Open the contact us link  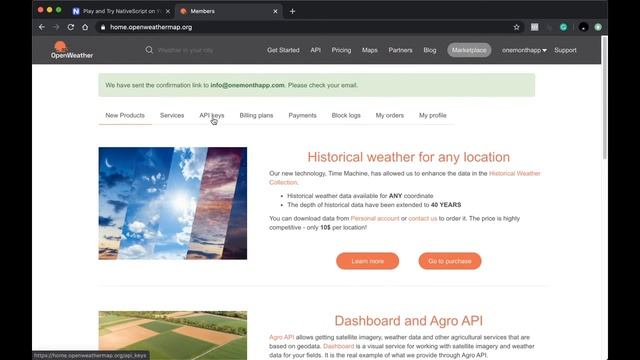[422, 219]
